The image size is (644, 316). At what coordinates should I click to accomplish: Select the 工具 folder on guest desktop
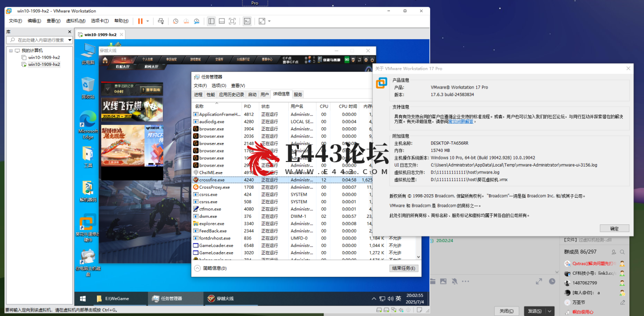88,157
